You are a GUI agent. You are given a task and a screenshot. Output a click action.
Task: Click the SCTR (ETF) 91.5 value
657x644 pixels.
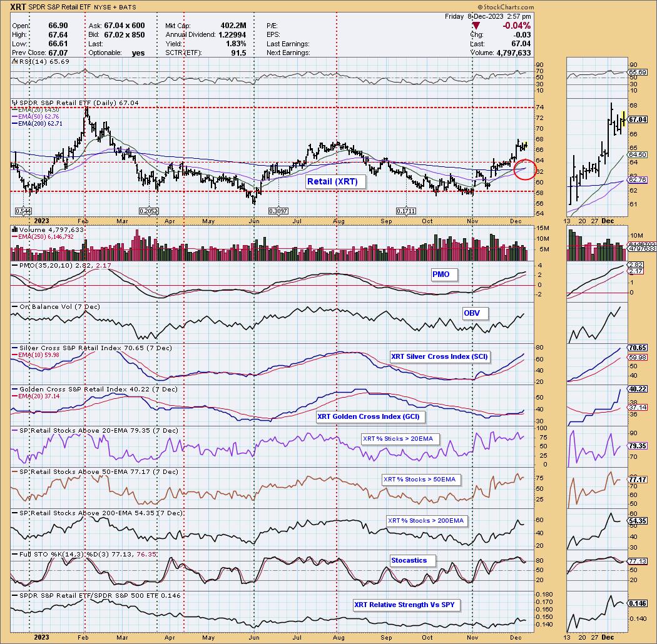pos(238,53)
